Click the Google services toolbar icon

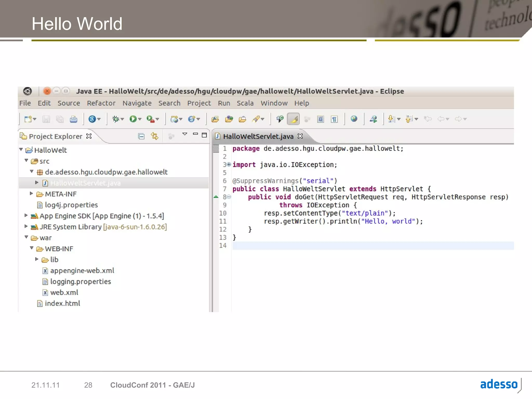tap(92, 119)
